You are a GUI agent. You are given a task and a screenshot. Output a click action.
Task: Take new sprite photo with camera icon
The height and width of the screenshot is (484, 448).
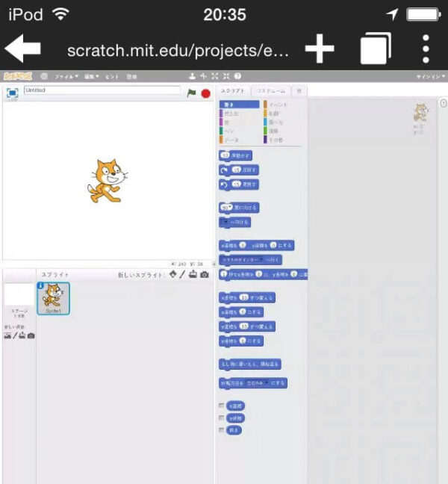click(205, 274)
